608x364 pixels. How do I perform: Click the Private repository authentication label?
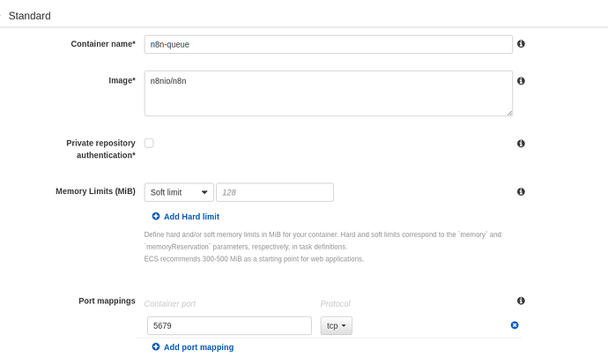click(100, 149)
